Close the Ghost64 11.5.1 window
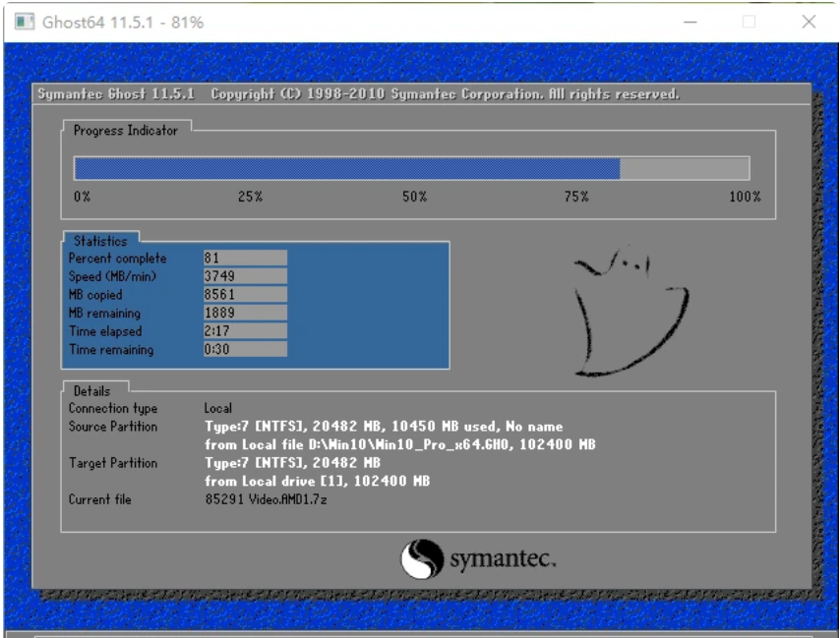This screenshot has height=638, width=840. click(x=809, y=22)
